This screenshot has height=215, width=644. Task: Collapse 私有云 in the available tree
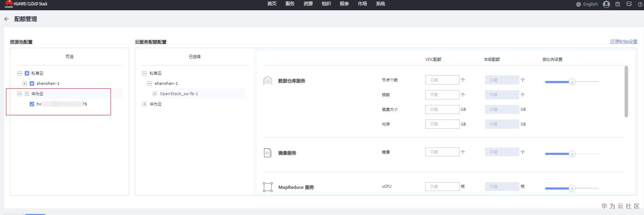coord(19,73)
